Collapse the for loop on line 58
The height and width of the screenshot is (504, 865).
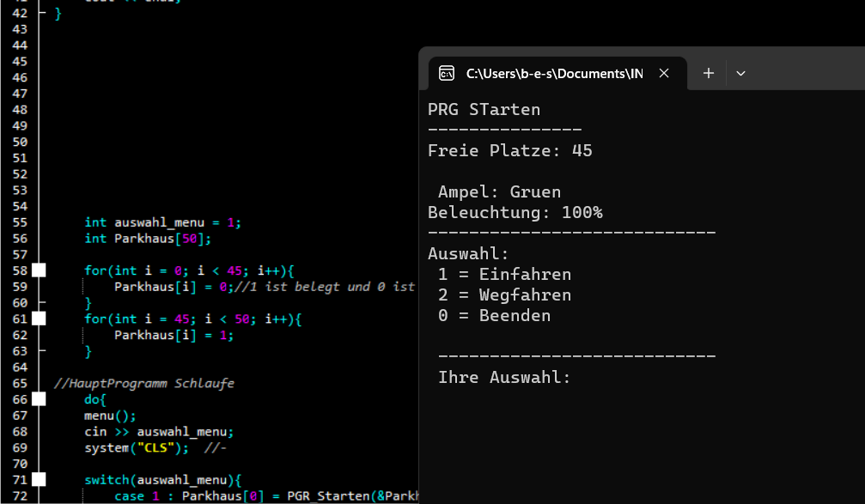pos(39,270)
